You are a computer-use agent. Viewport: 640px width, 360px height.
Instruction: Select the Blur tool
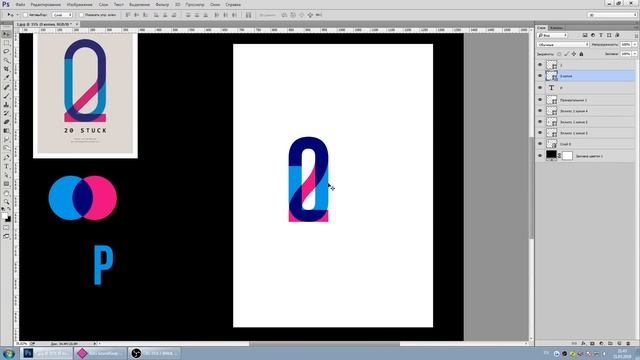(6, 139)
